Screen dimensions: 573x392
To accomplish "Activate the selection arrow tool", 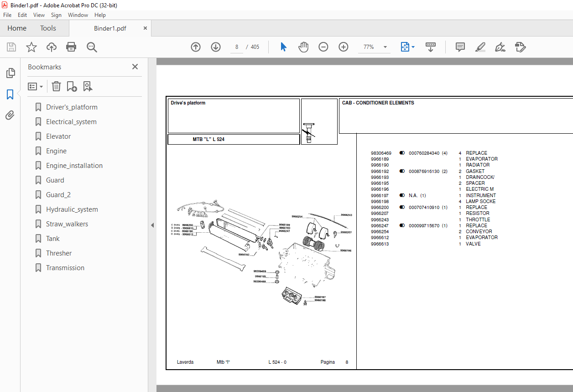I will coord(283,47).
